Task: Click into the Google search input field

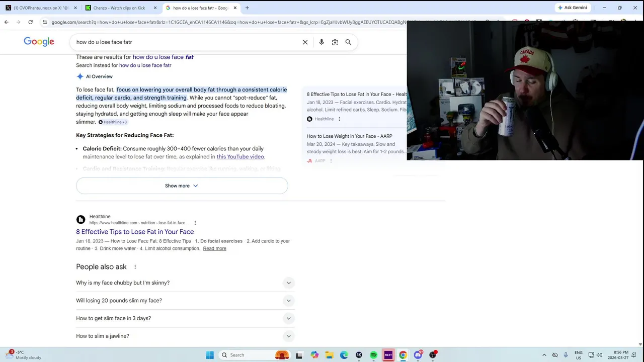Action: (186, 42)
